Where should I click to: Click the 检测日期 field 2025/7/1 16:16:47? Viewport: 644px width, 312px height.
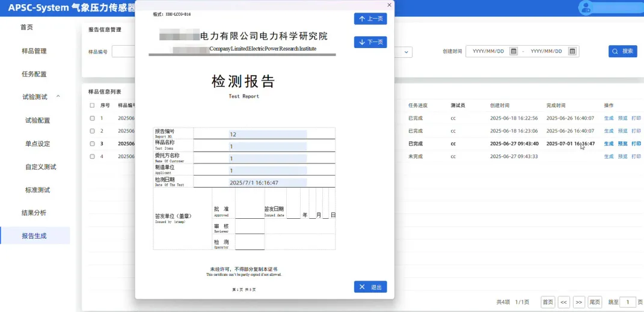268,182
